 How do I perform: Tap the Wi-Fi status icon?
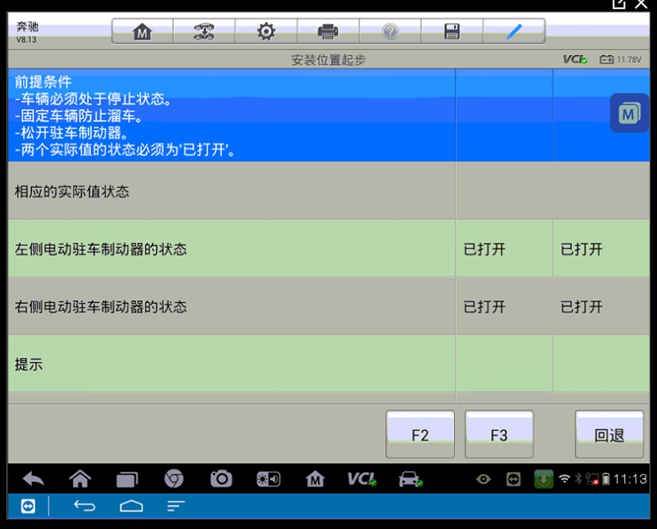564,478
